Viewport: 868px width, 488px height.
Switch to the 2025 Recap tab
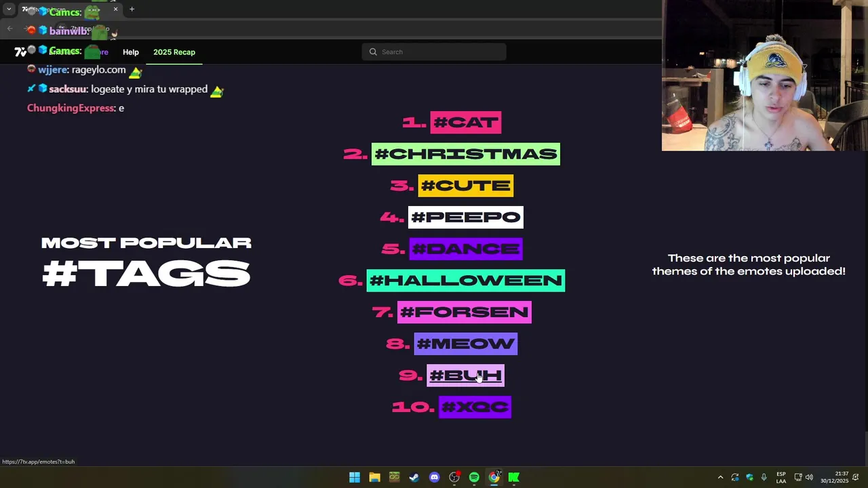[x=174, y=52]
